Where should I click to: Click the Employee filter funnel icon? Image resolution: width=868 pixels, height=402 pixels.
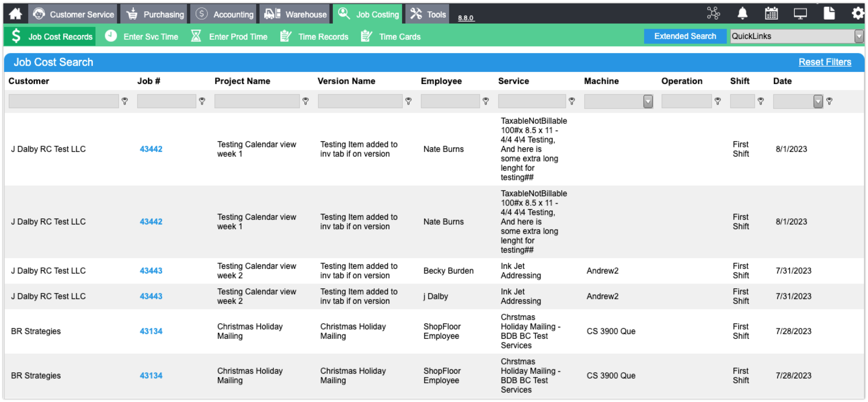(x=486, y=101)
